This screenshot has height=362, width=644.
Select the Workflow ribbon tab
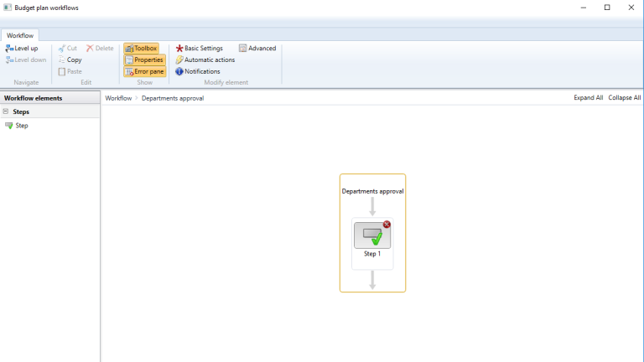click(20, 36)
